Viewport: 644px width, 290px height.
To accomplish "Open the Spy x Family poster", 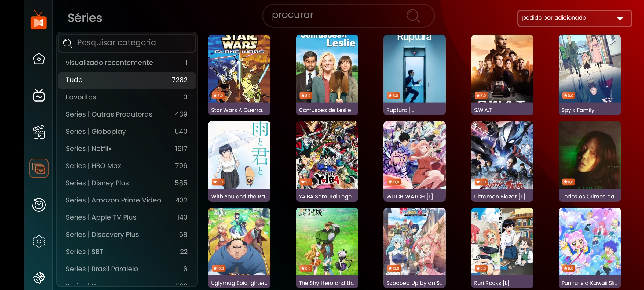I will [590, 75].
